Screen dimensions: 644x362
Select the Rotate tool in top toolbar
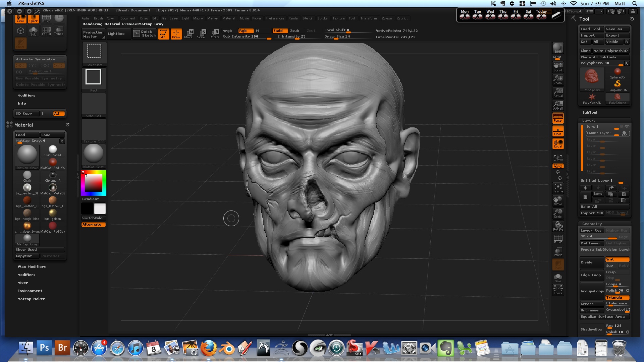[215, 34]
